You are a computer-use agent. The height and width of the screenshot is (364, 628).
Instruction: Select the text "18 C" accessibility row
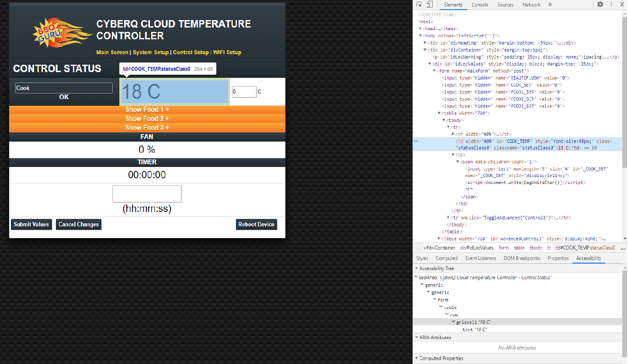475,329
